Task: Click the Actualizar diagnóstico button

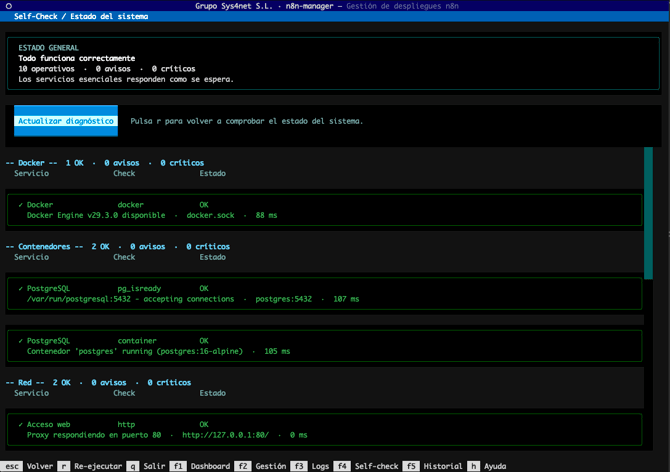Action: pos(66,121)
